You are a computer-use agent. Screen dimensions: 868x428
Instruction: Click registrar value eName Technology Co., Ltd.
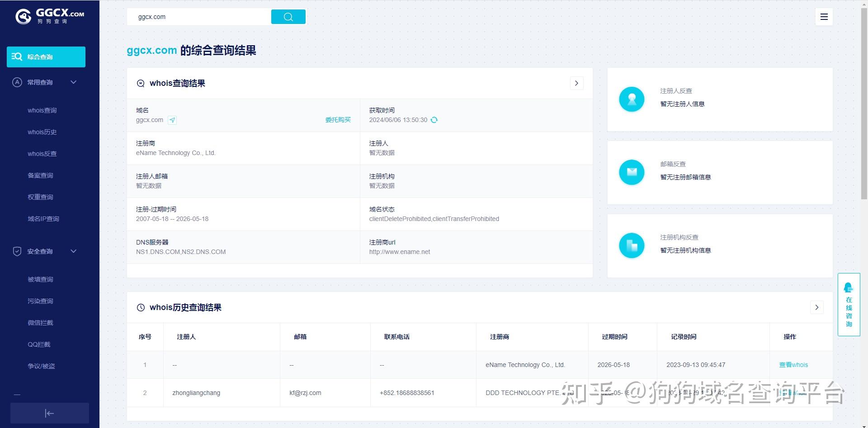[176, 153]
